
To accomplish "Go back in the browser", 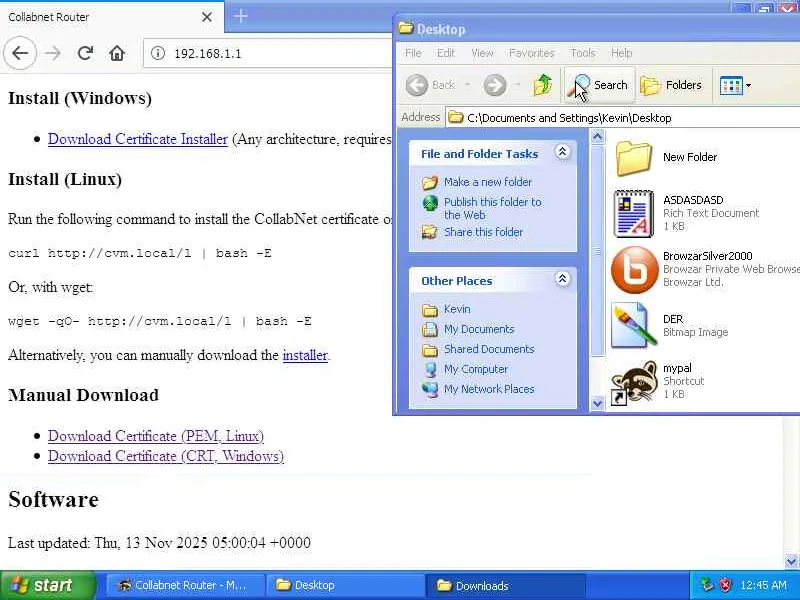I will coord(20,53).
